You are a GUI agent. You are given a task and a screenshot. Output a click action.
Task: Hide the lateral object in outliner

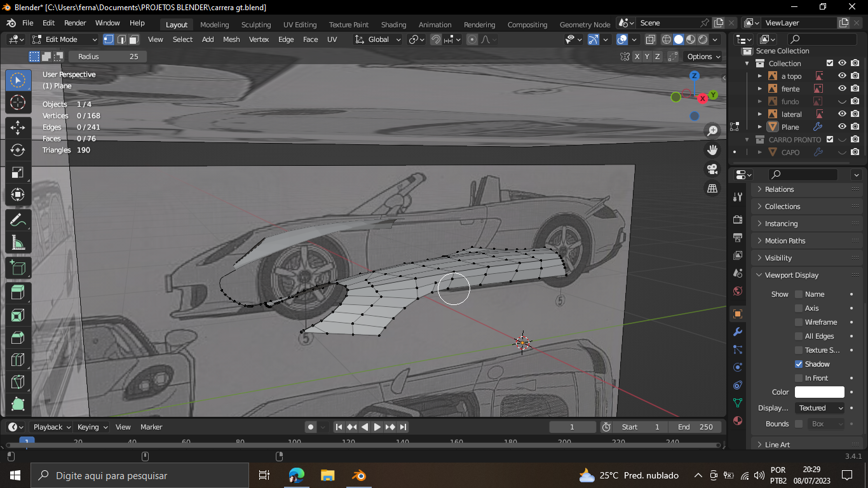(842, 114)
